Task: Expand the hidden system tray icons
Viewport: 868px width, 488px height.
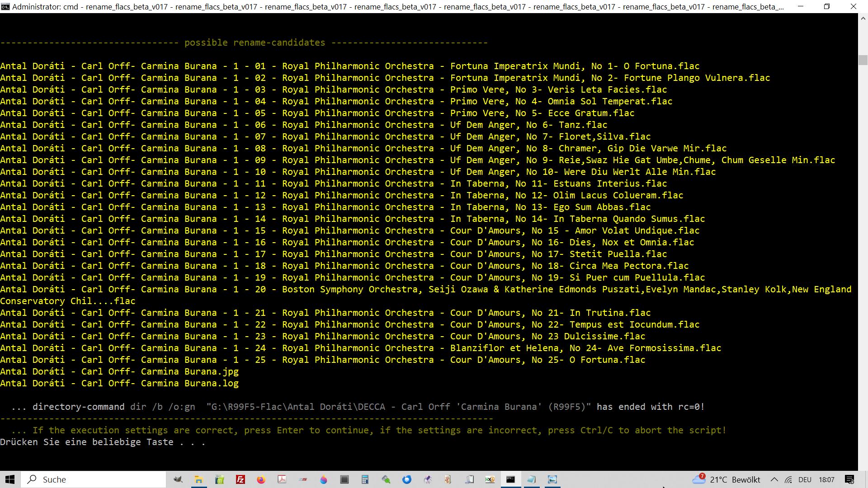Action: pyautogui.click(x=774, y=479)
